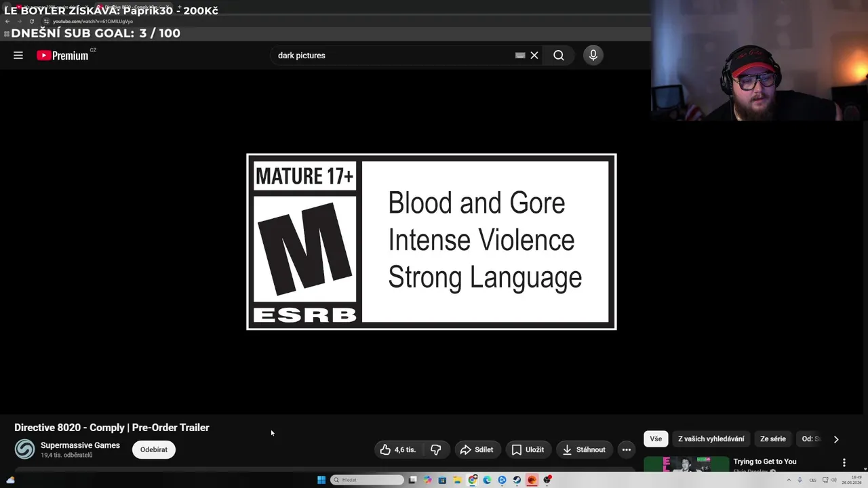Select the Vše filter chip
The image size is (868, 488).
[656, 439]
